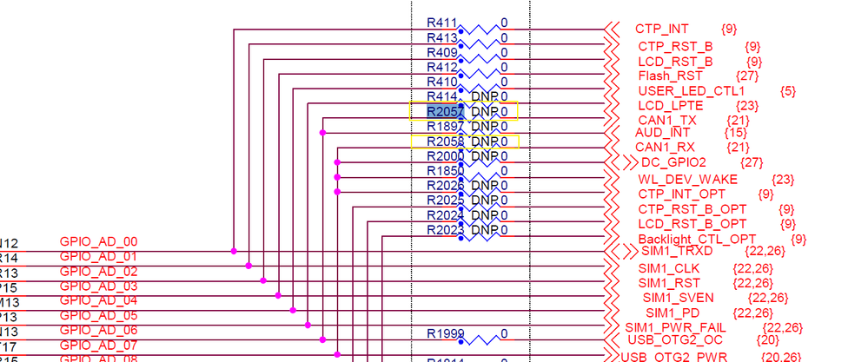Select the R411 resistor label
This screenshot has height=362, width=868.
click(441, 23)
